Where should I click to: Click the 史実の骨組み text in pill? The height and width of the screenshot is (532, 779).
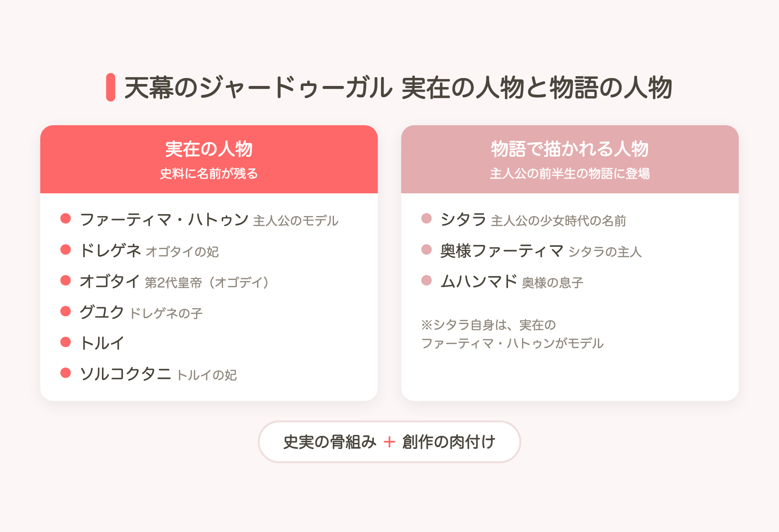330,442
